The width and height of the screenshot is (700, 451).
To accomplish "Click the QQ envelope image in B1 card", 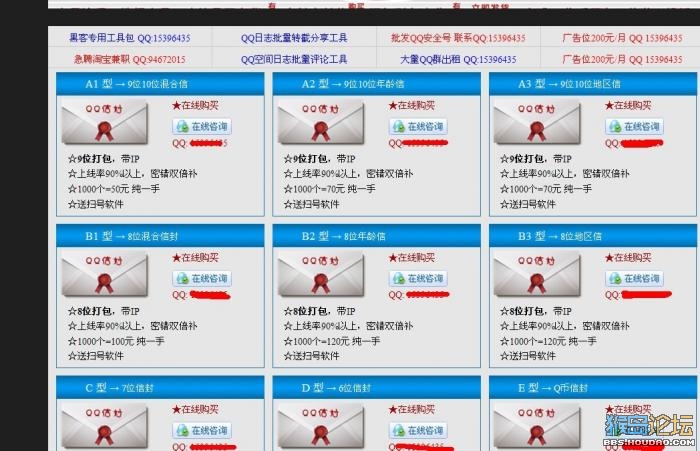I will click(x=104, y=274).
